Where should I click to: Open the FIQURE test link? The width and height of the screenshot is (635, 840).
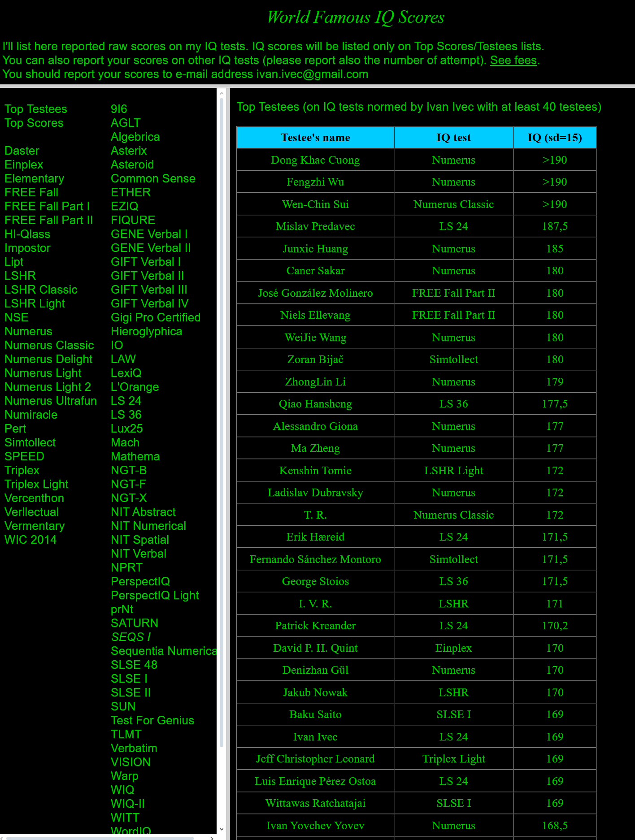(133, 220)
